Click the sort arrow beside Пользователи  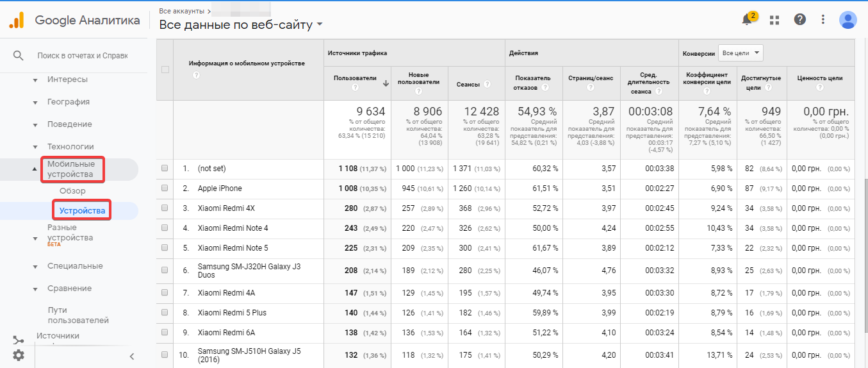(386, 83)
